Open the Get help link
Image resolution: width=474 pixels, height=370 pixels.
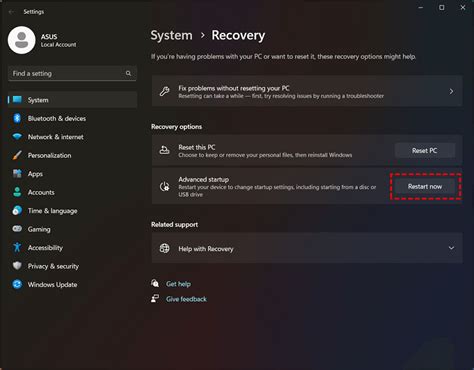[178, 284]
